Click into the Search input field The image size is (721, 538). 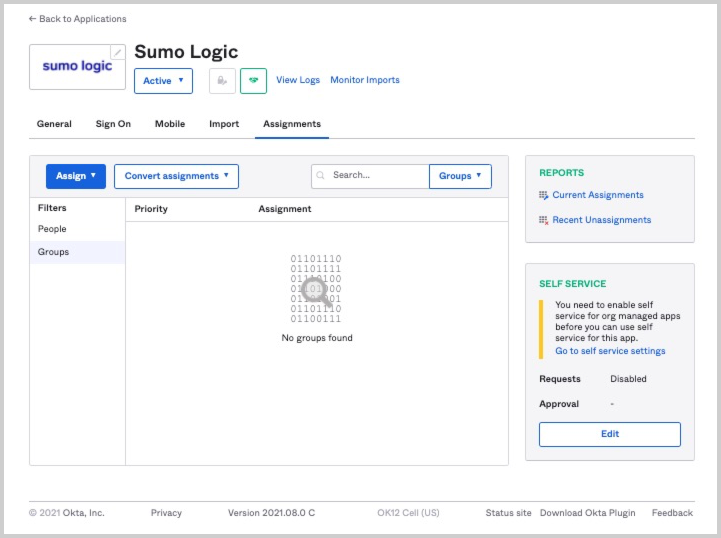click(x=378, y=176)
